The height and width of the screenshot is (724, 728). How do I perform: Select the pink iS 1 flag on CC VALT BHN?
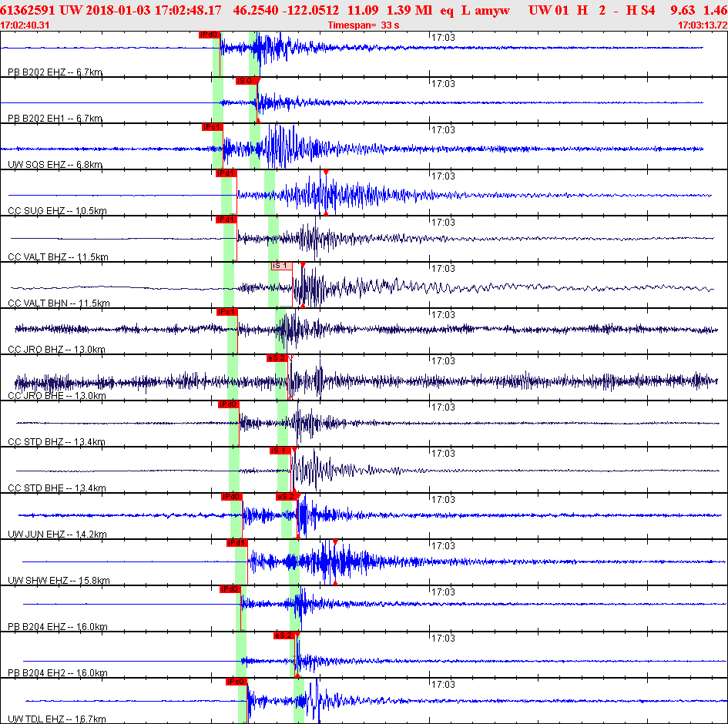click(282, 266)
